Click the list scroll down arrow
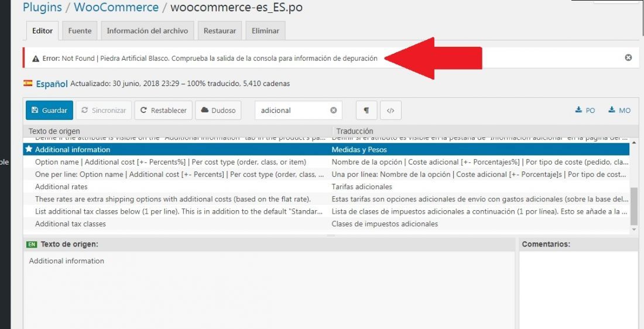The width and height of the screenshot is (644, 329). 634,229
